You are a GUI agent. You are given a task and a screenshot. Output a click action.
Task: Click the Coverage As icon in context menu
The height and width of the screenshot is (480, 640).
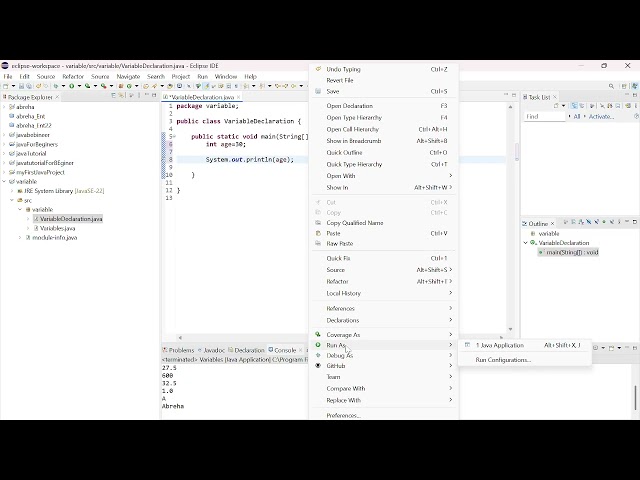[x=318, y=334]
